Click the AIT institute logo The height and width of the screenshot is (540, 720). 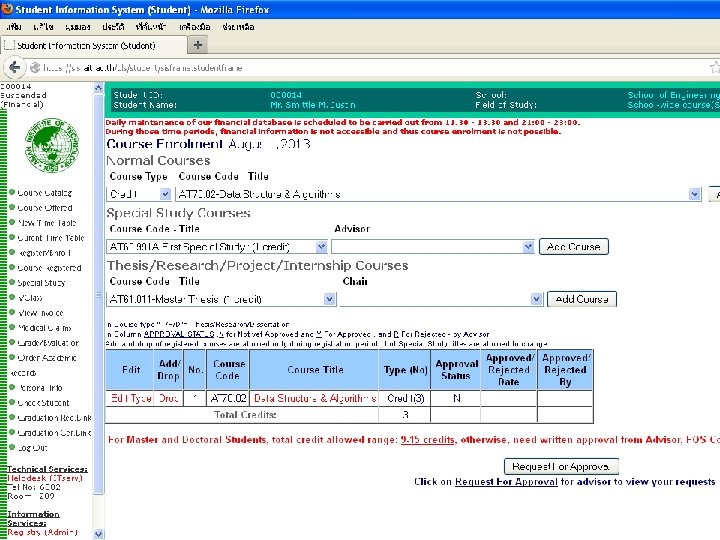coord(51,145)
